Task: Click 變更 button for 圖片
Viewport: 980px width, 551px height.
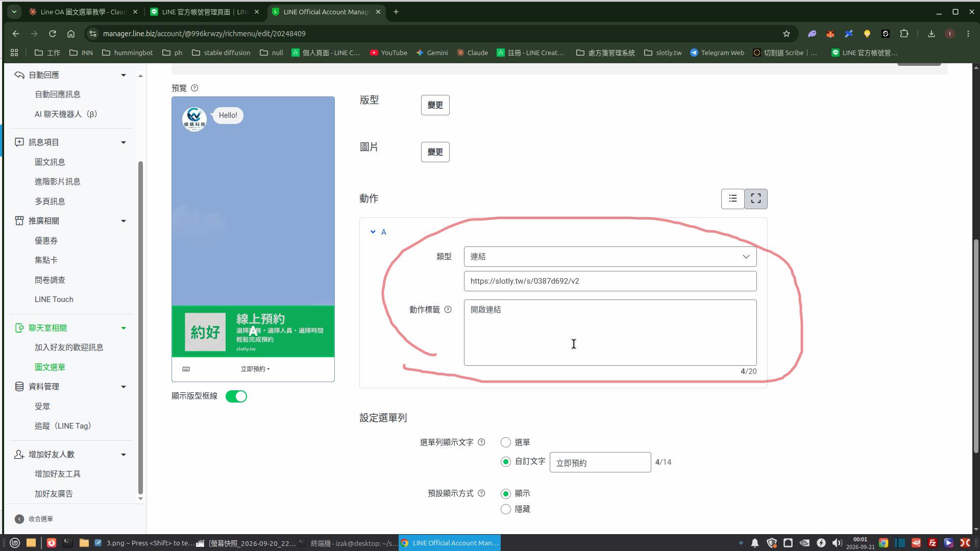Action: pyautogui.click(x=435, y=152)
